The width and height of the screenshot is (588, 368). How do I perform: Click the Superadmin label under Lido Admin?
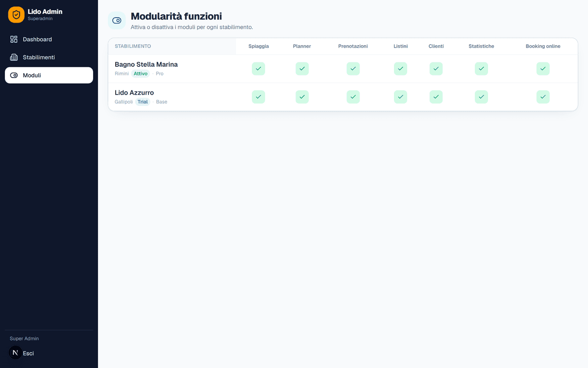(x=40, y=19)
